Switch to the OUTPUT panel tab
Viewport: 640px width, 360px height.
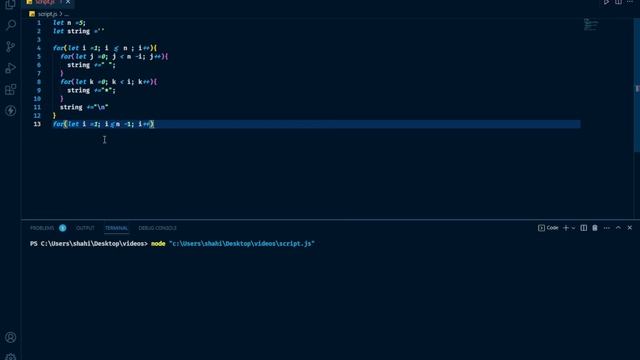(85, 228)
